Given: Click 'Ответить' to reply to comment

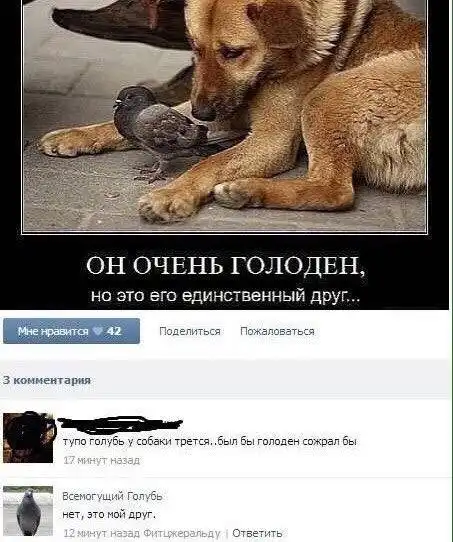Looking at the screenshot, I should pyautogui.click(x=257, y=533).
